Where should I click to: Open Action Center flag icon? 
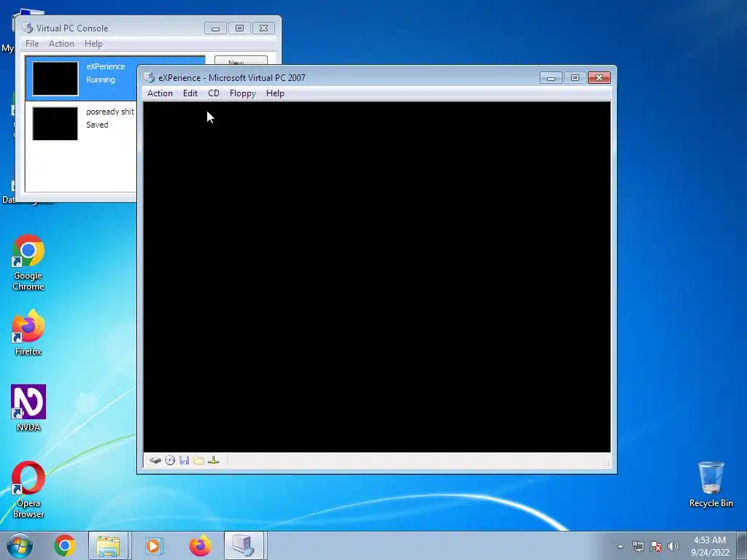click(656, 546)
